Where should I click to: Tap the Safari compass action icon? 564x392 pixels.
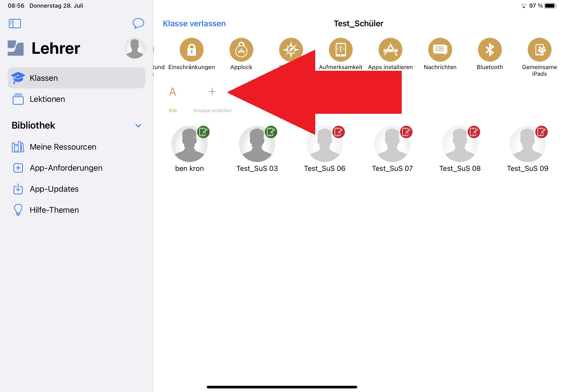point(291,50)
